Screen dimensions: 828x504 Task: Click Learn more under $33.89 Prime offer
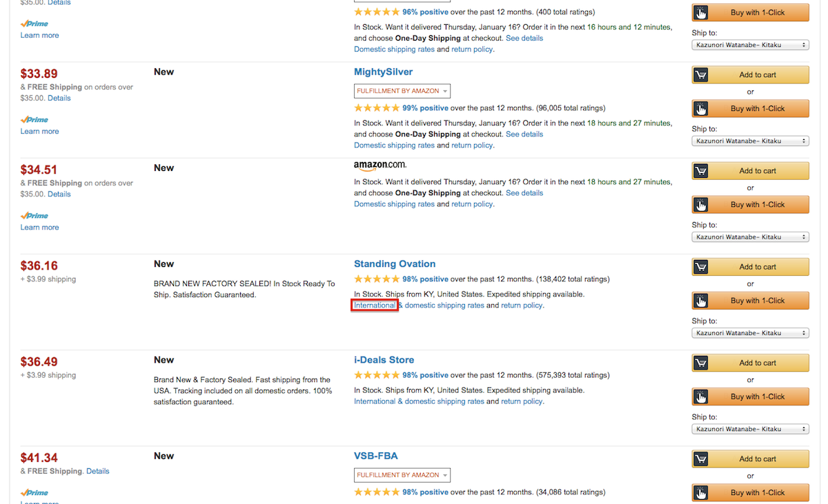[x=39, y=131]
